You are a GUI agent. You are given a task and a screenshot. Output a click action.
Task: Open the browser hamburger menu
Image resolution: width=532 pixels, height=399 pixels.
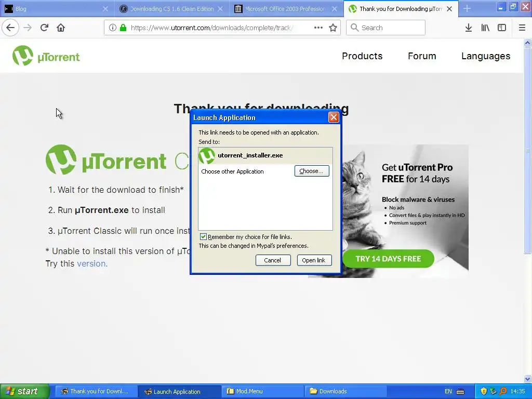click(x=522, y=28)
